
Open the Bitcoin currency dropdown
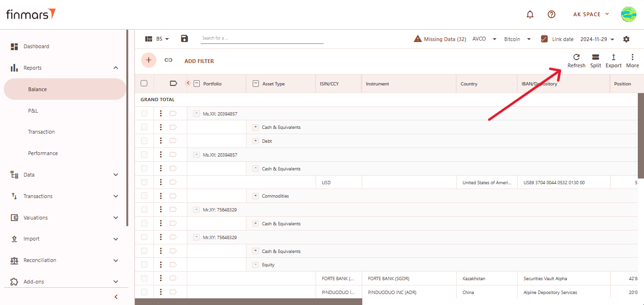coord(517,39)
